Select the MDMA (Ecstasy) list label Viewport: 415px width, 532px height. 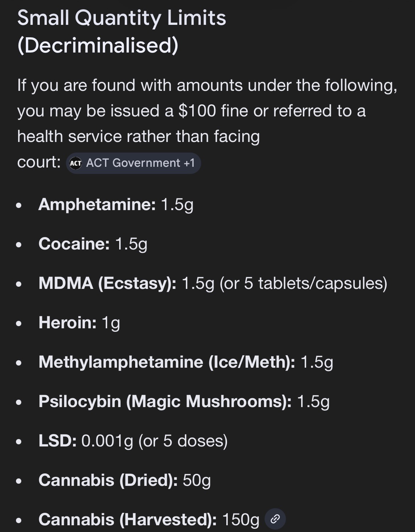[107, 283]
